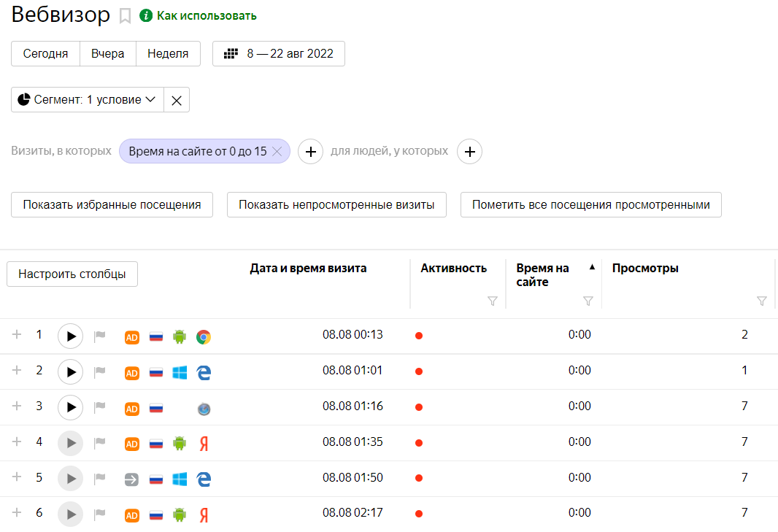
Task: Click Пометить все посещения просмотренными button
Action: (x=590, y=205)
